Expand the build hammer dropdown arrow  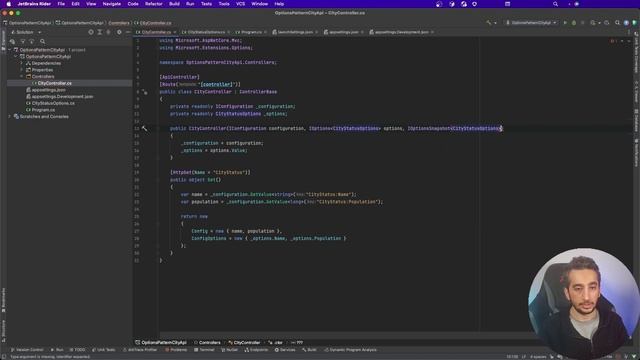point(496,23)
